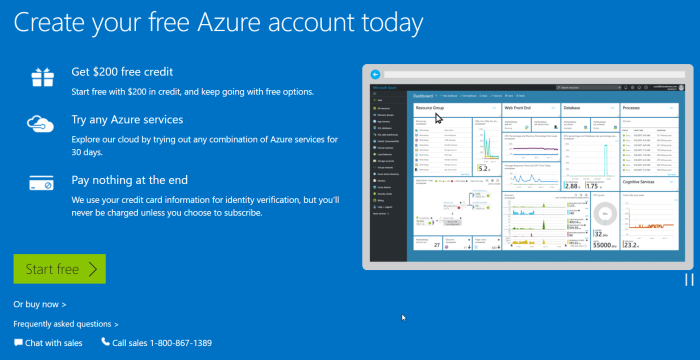This screenshot has width=700, height=360.
Task: Pause the dashboard slideshow
Action: pyautogui.click(x=689, y=280)
